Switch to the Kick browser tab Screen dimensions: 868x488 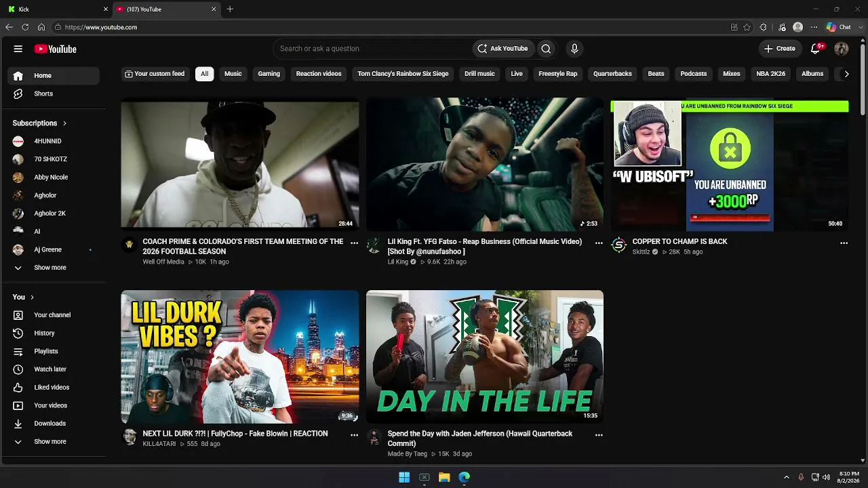click(x=58, y=9)
